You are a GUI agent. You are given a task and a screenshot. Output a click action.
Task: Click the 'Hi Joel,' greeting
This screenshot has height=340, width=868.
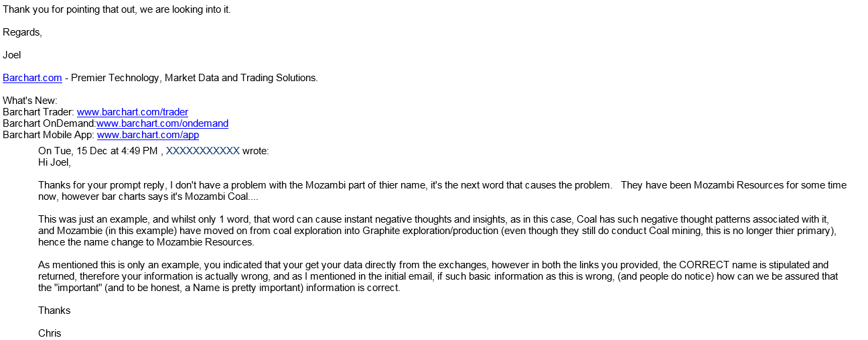click(x=54, y=162)
